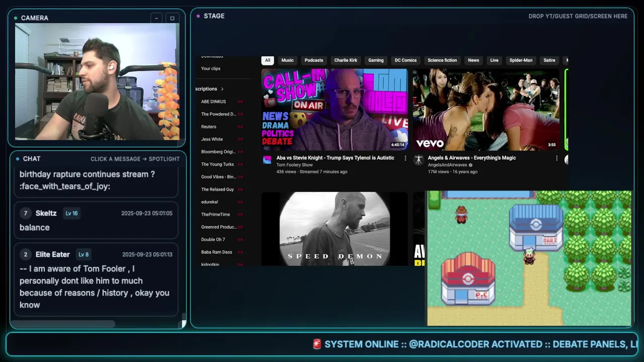Expand the Subscriptions section chevron
The width and height of the screenshot is (644, 362).
coord(222,89)
